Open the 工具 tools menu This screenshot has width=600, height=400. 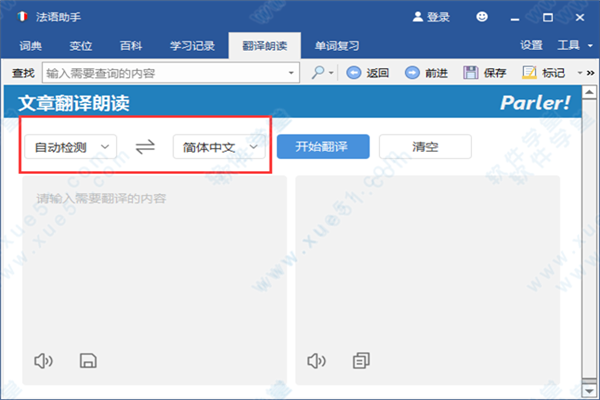coord(574,46)
